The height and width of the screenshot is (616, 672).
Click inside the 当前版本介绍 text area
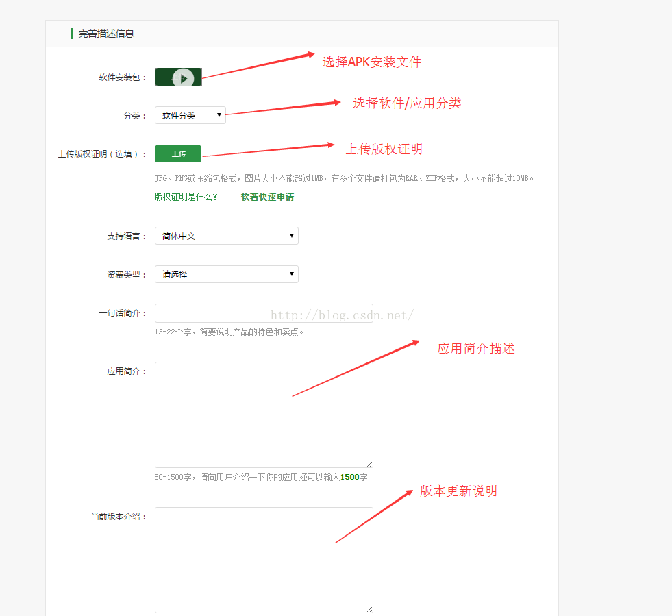click(264, 560)
